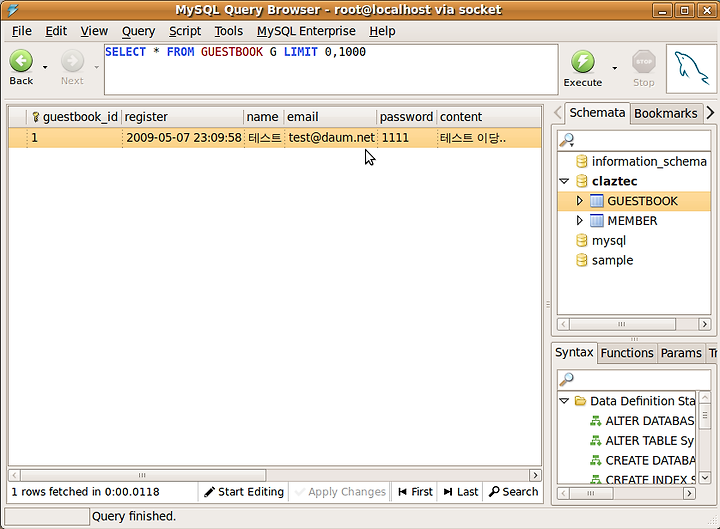The image size is (720, 529).
Task: Click the greyed Next arrow icon
Action: 72,61
